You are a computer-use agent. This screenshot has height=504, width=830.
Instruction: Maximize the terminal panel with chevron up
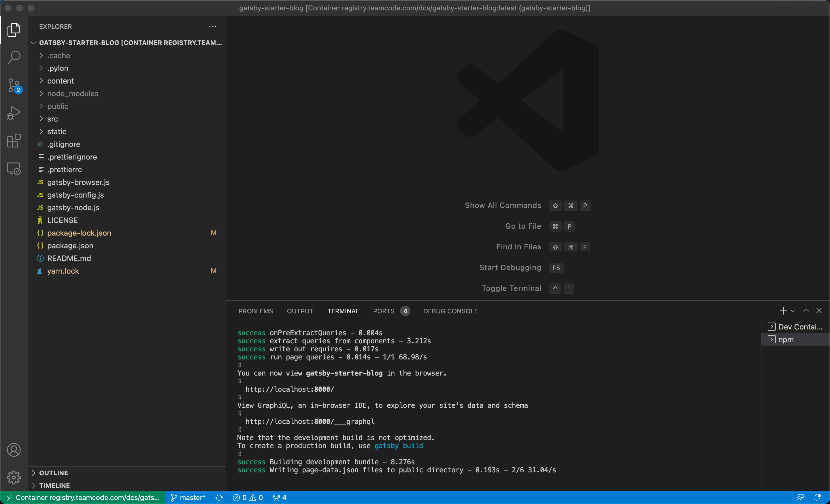tap(806, 310)
